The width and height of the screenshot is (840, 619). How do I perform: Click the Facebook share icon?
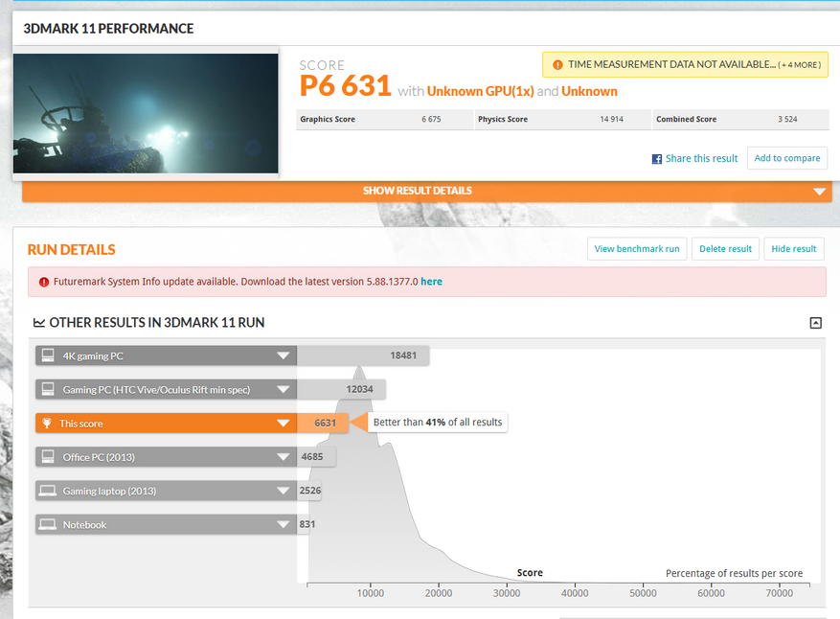click(657, 159)
